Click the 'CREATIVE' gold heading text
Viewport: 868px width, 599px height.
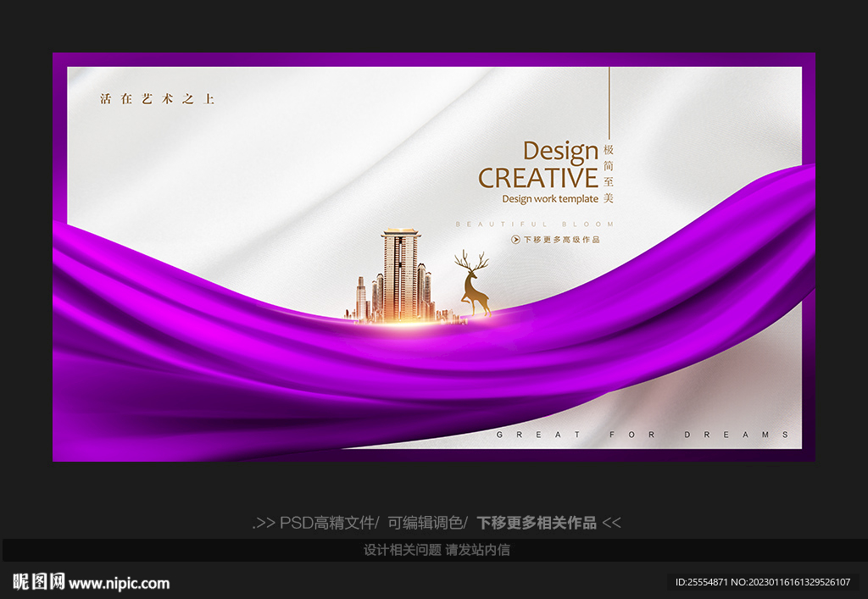tap(538, 178)
